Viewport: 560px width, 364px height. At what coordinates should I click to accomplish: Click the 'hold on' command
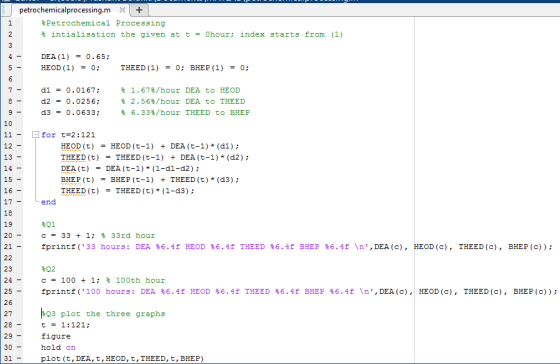(x=58, y=347)
